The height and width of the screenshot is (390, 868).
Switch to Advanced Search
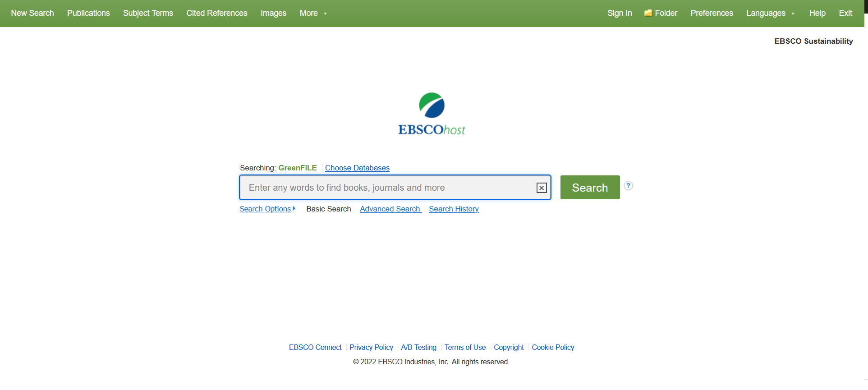[390, 209]
